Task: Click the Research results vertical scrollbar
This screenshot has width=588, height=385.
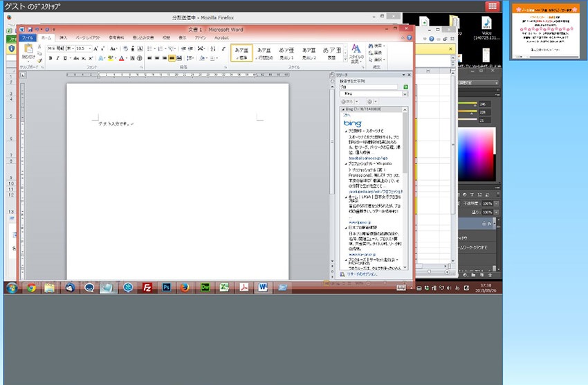Action: click(405, 188)
